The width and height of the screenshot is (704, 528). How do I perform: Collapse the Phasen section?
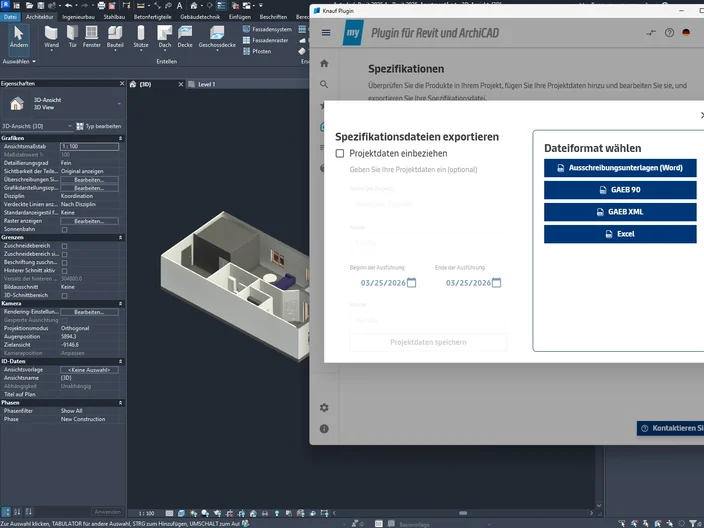coord(120,403)
